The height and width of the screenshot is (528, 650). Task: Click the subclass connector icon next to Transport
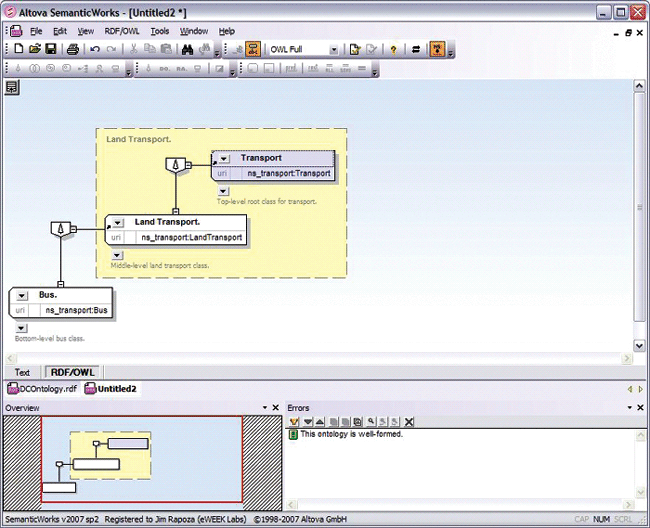pos(176,165)
